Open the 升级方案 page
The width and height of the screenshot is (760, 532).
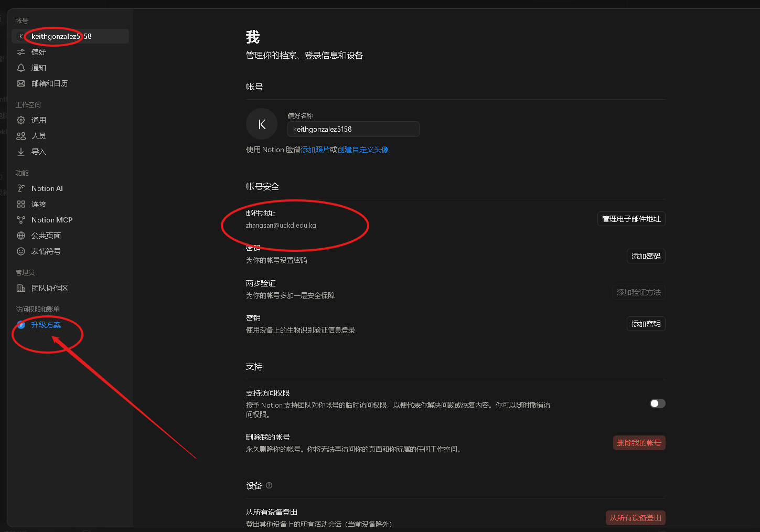click(70, 325)
